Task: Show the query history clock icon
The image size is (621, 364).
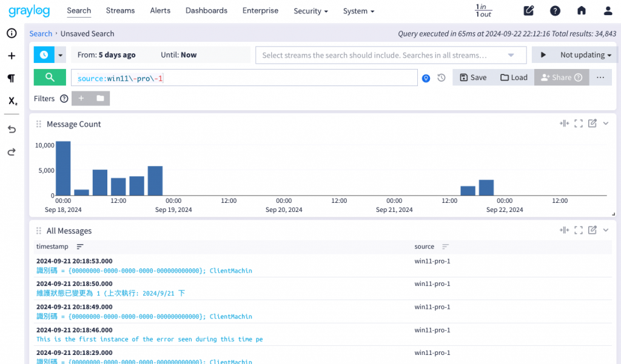Action: tap(441, 78)
